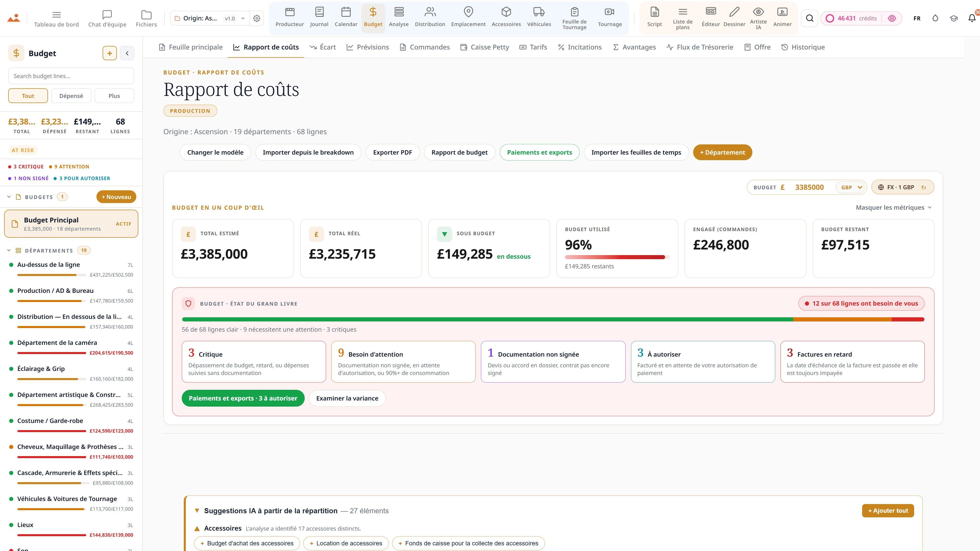Image resolution: width=980 pixels, height=551 pixels.
Task: Click Examiner la variance
Action: pyautogui.click(x=347, y=398)
